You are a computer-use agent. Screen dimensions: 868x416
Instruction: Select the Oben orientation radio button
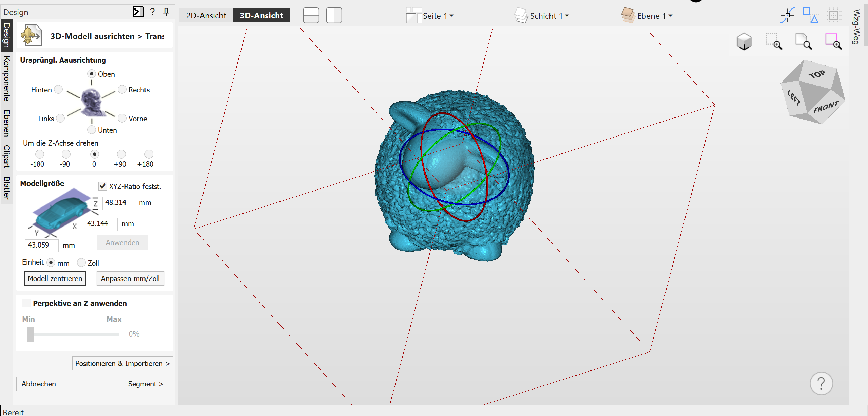[x=91, y=74]
